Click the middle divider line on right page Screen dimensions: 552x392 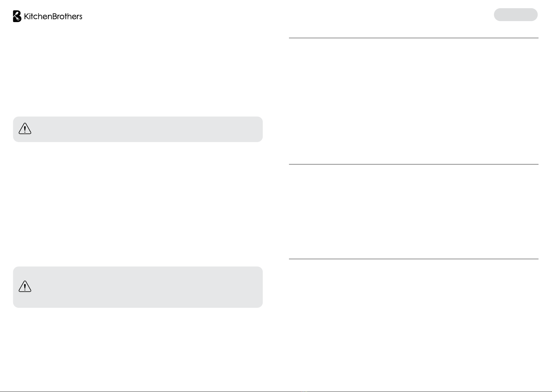(414, 164)
